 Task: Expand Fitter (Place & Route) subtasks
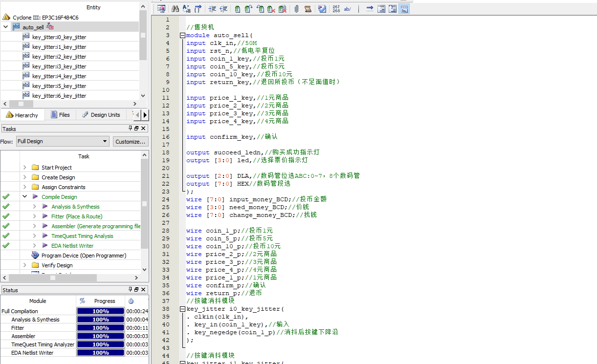pos(35,216)
